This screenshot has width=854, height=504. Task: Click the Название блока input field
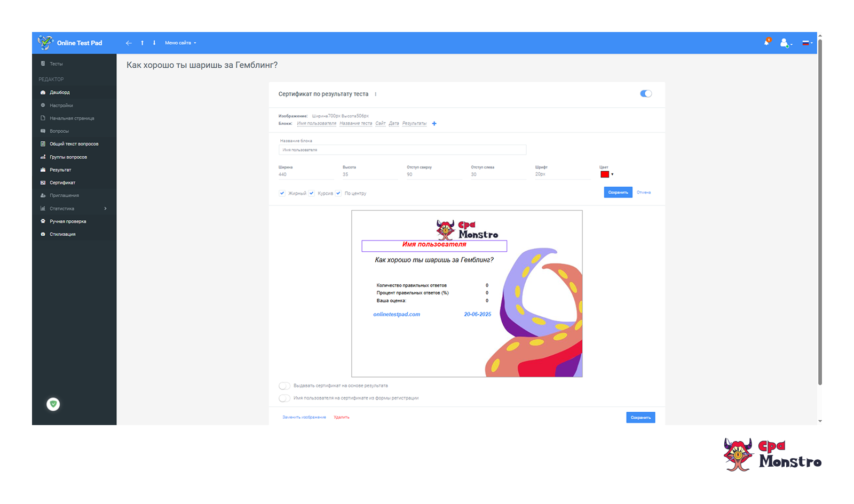click(402, 150)
